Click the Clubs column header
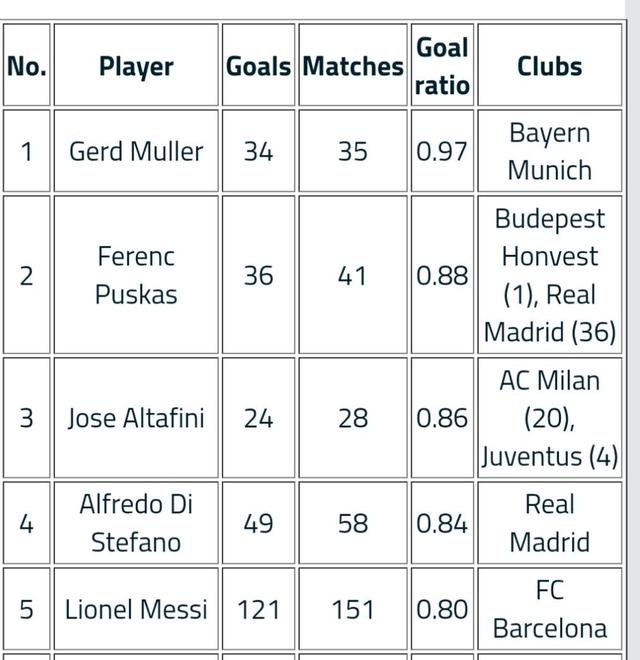The image size is (640, 660). pyautogui.click(x=549, y=66)
